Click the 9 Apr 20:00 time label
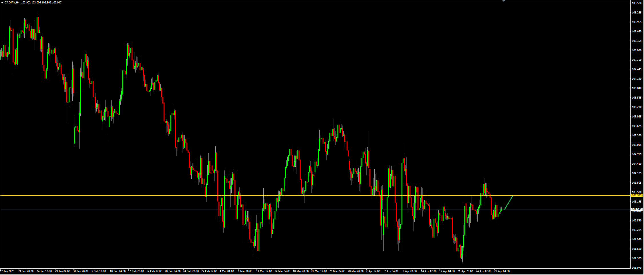The width and height of the screenshot is (644, 275). (410, 271)
